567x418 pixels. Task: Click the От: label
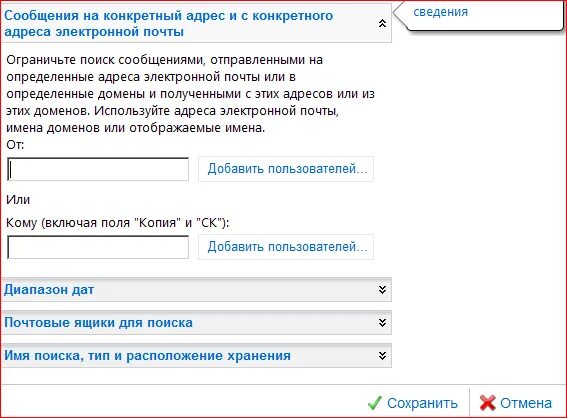click(x=15, y=145)
